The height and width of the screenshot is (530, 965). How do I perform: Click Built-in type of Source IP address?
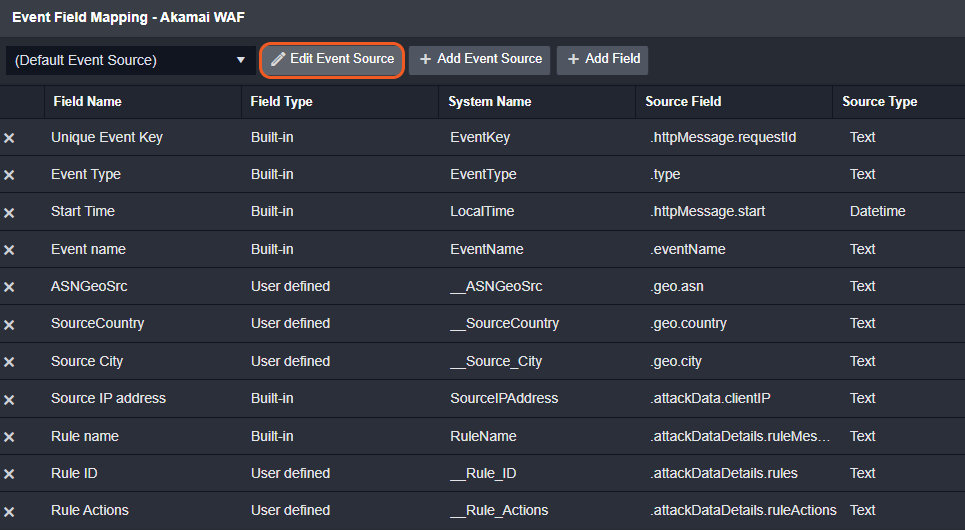(x=272, y=398)
